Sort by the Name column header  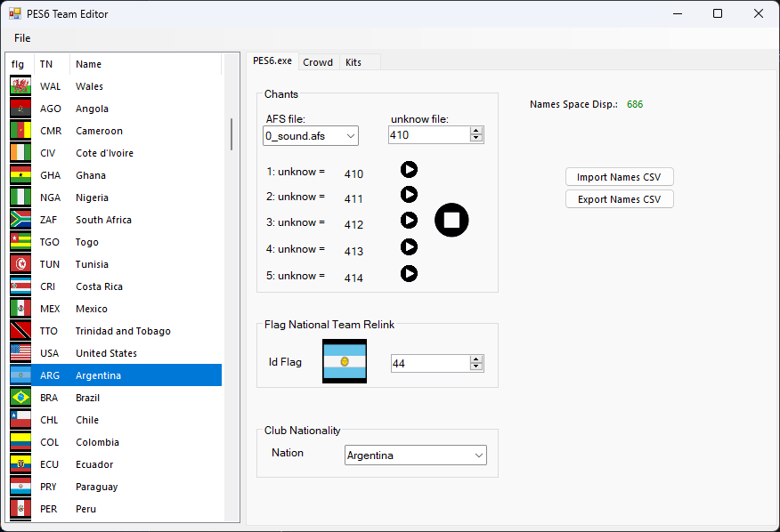click(x=146, y=64)
